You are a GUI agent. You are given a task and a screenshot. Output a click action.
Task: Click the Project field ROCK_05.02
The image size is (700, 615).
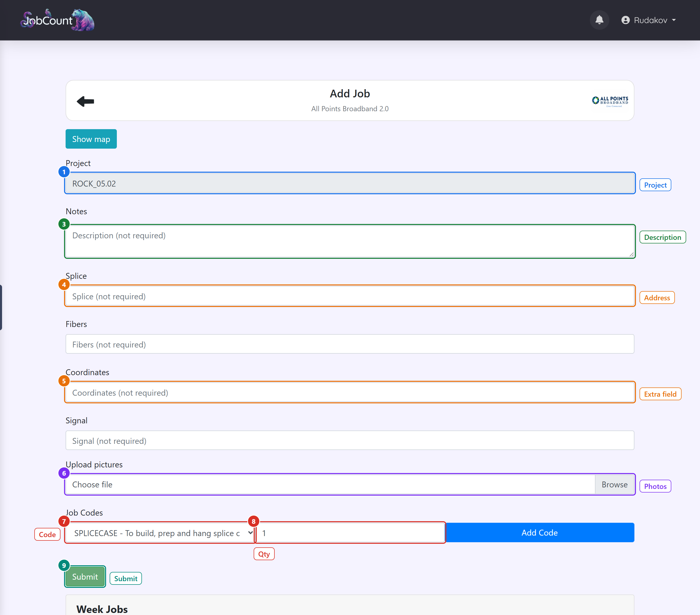pyautogui.click(x=350, y=183)
